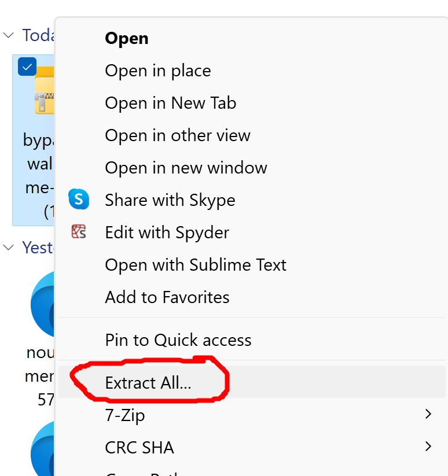This screenshot has height=476, width=448.
Task: Click the first Edge file icon under Yesterday
Action: (42, 304)
